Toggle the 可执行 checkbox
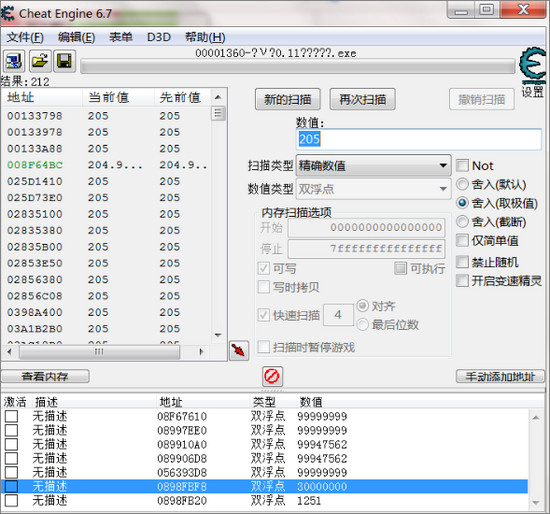The image size is (550, 514). point(401,268)
